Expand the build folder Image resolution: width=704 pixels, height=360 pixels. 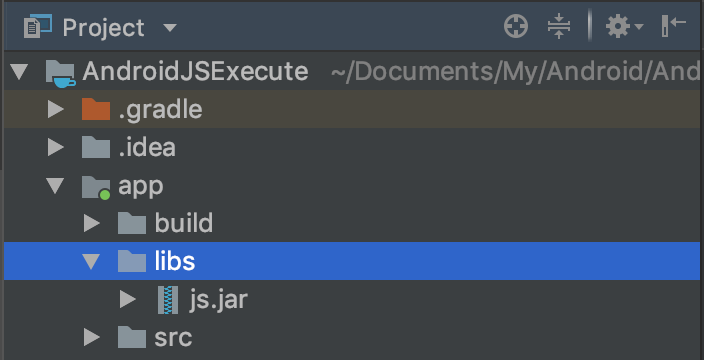(92, 224)
